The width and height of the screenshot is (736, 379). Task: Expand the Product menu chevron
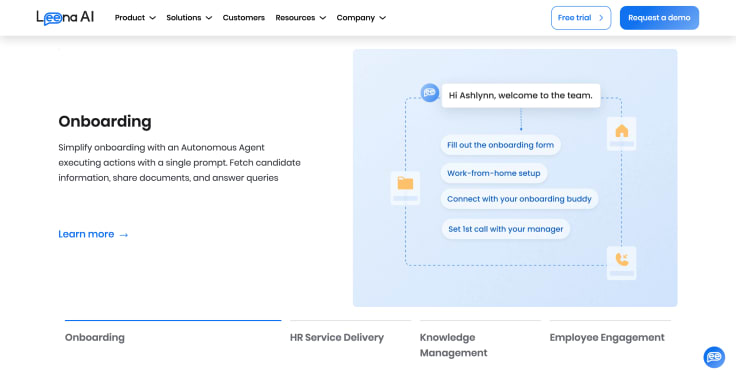pos(152,18)
